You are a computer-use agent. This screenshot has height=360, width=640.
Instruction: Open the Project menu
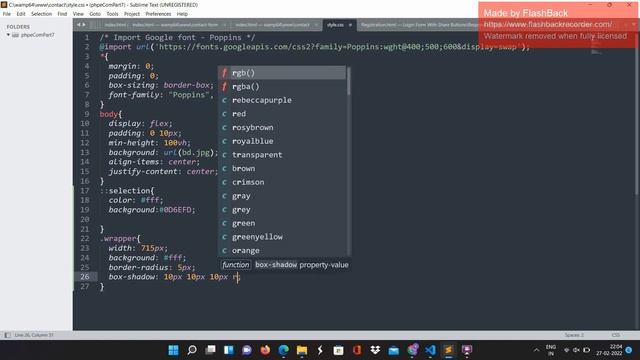(x=132, y=14)
